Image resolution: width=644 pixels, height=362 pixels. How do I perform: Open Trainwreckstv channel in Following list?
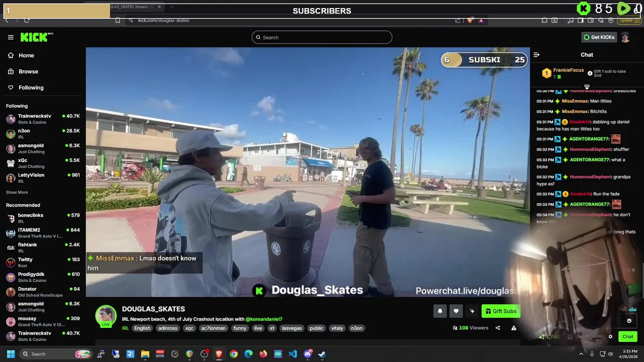(x=43, y=119)
